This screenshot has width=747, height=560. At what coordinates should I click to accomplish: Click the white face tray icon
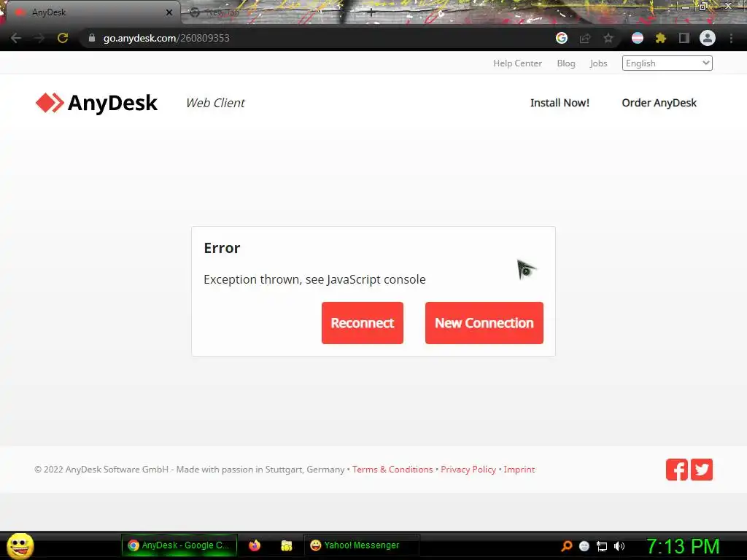pyautogui.click(x=584, y=546)
